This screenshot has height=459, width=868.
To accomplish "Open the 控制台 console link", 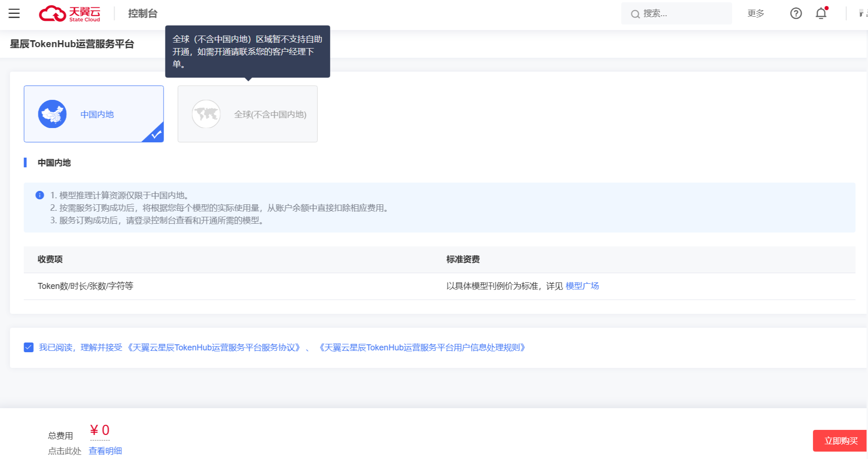I will point(143,13).
